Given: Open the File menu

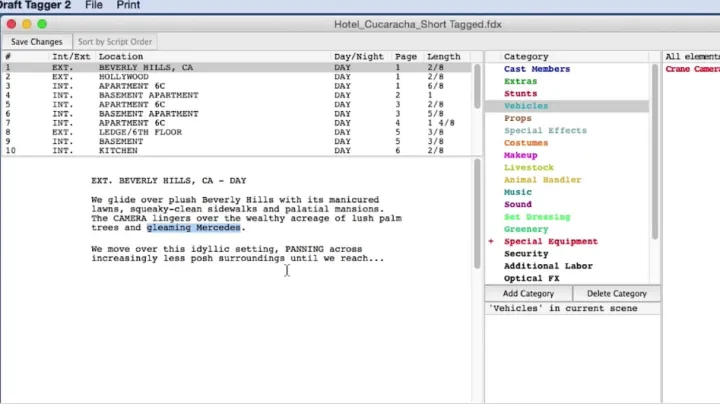Looking at the screenshot, I should 94,5.
